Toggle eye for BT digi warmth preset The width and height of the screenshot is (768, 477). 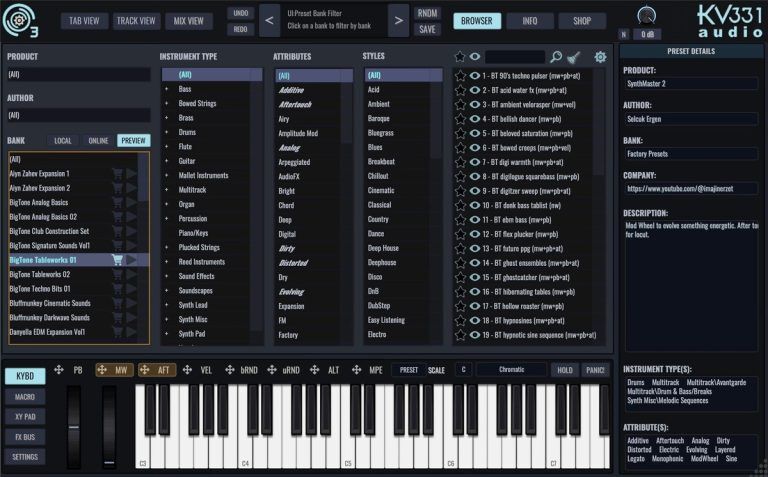[x=475, y=162]
